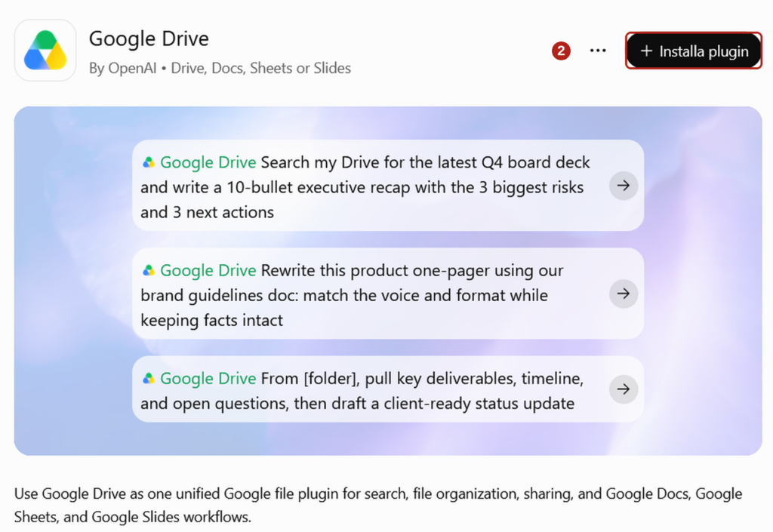This screenshot has height=532, width=773.
Task: Select the 'From [folder], pull key deliverables' prompt text
Action: (362, 391)
